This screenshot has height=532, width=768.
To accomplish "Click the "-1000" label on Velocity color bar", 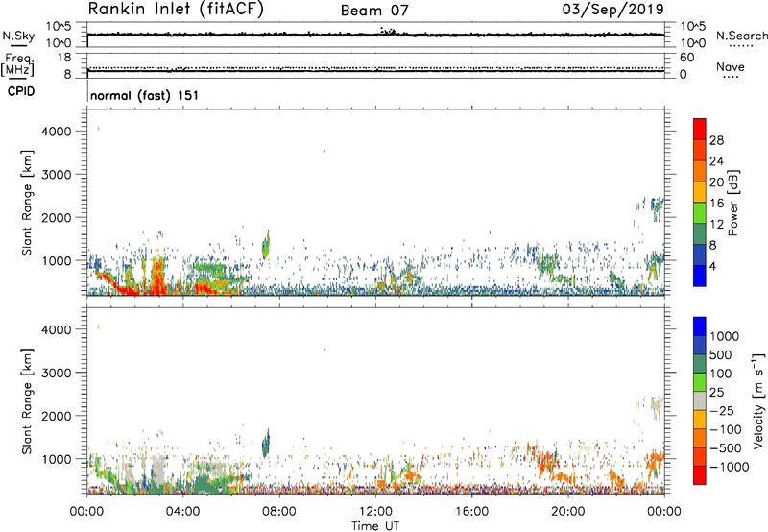I will [x=729, y=467].
